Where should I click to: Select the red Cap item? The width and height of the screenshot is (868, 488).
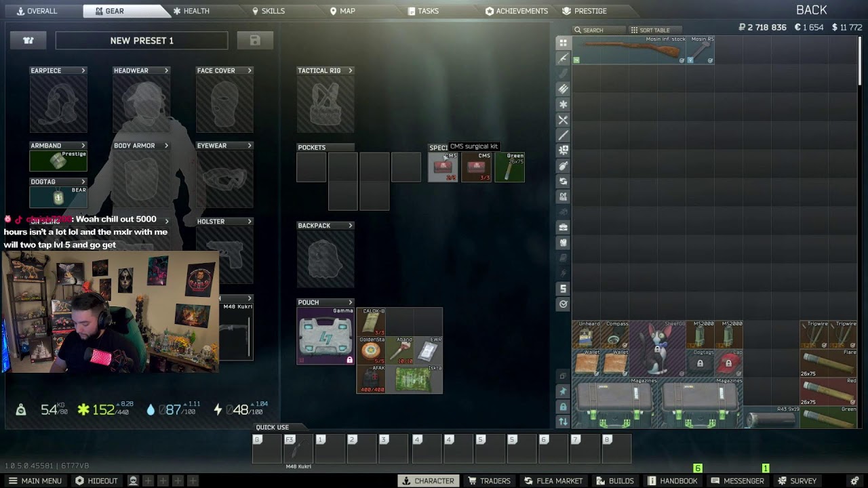[x=728, y=363]
